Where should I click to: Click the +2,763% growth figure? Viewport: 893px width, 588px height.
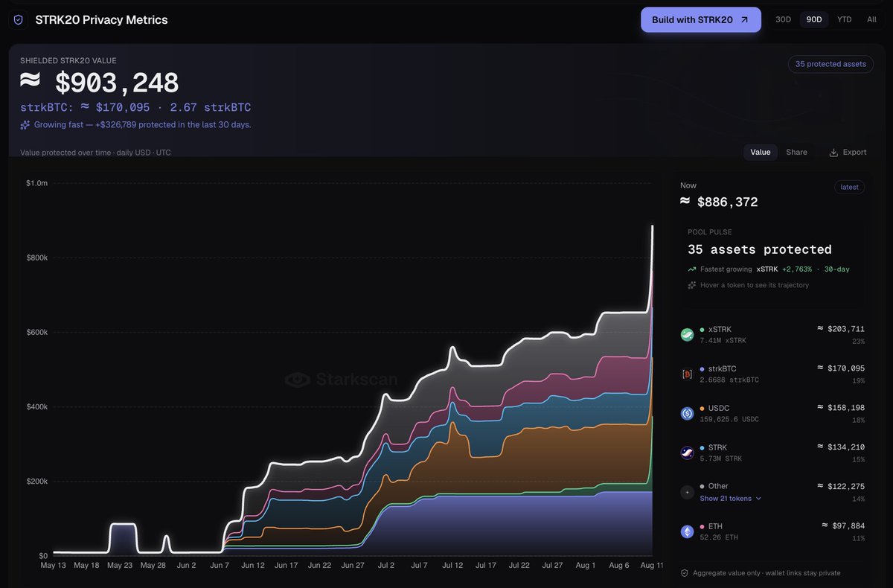click(x=797, y=269)
